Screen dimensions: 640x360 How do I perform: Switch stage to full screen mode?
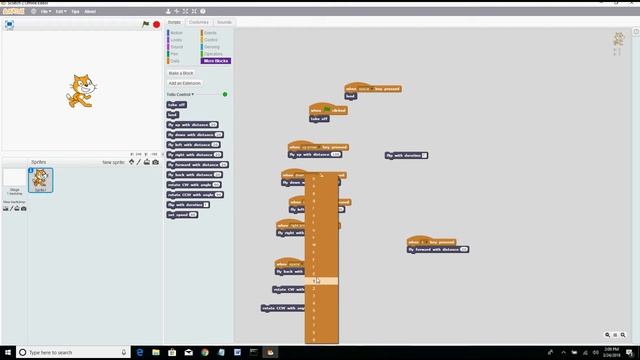click(9, 24)
